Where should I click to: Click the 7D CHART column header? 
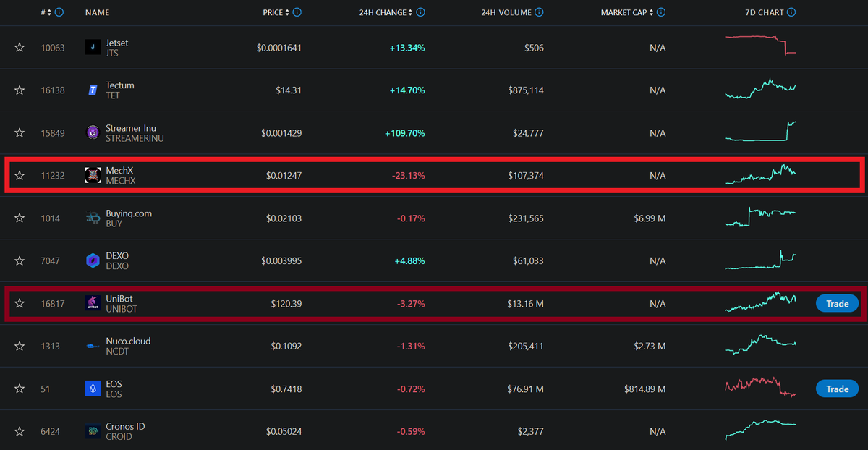click(x=764, y=12)
